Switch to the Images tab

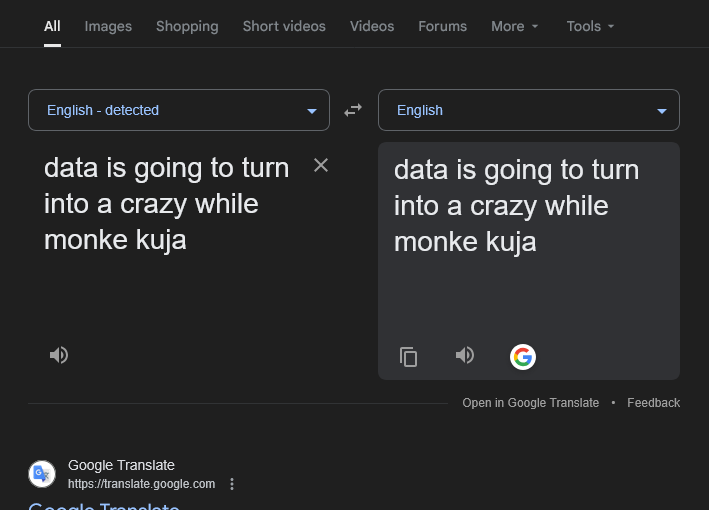click(108, 26)
